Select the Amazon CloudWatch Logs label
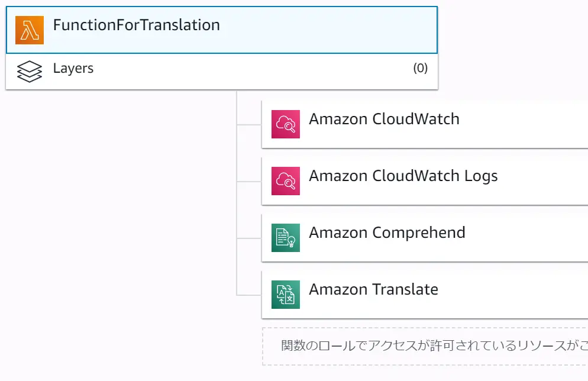 [x=403, y=176]
